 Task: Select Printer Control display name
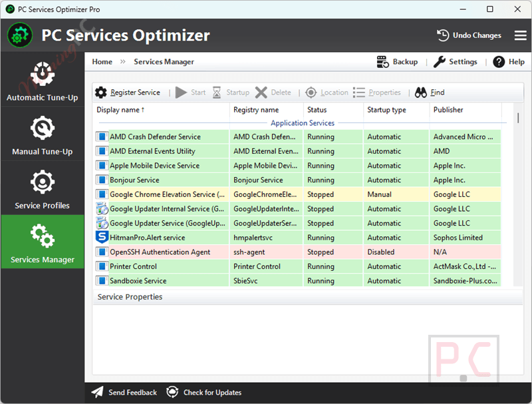tap(133, 266)
